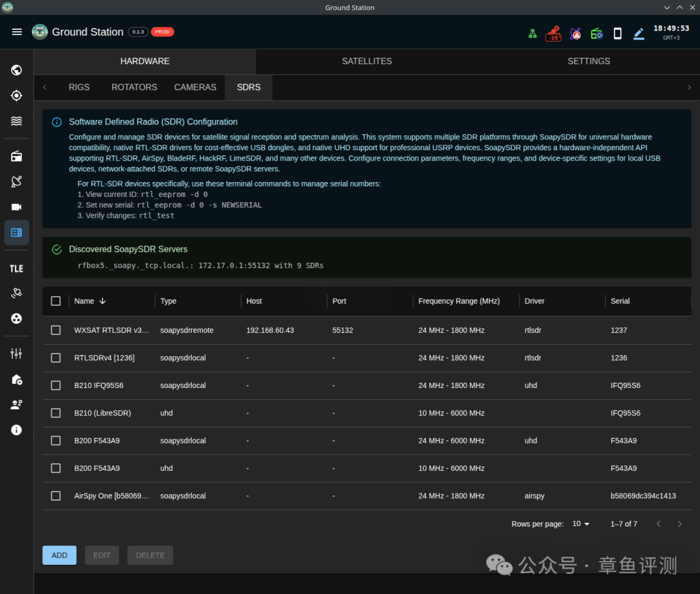Screen dimensions: 700x594
Task: Open the home location settings icon in sidebar
Action: pyautogui.click(x=16, y=380)
